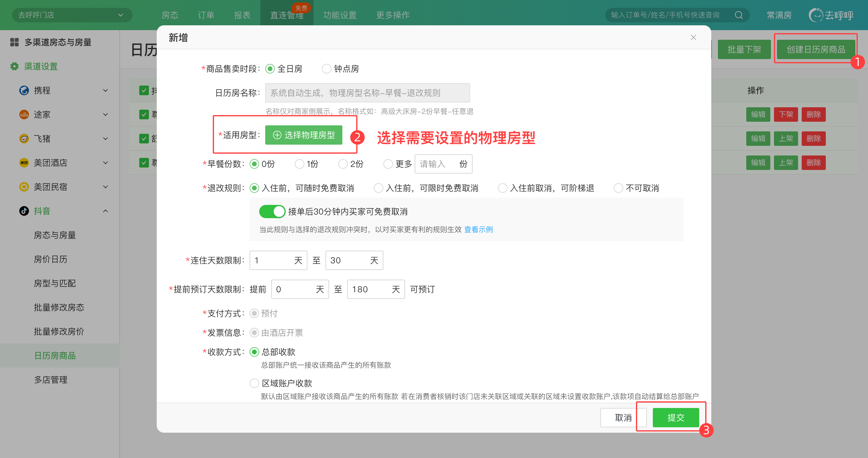Expand the 美团民宿 sidebar section
Viewport: 868px width, 458px height.
[x=105, y=187]
